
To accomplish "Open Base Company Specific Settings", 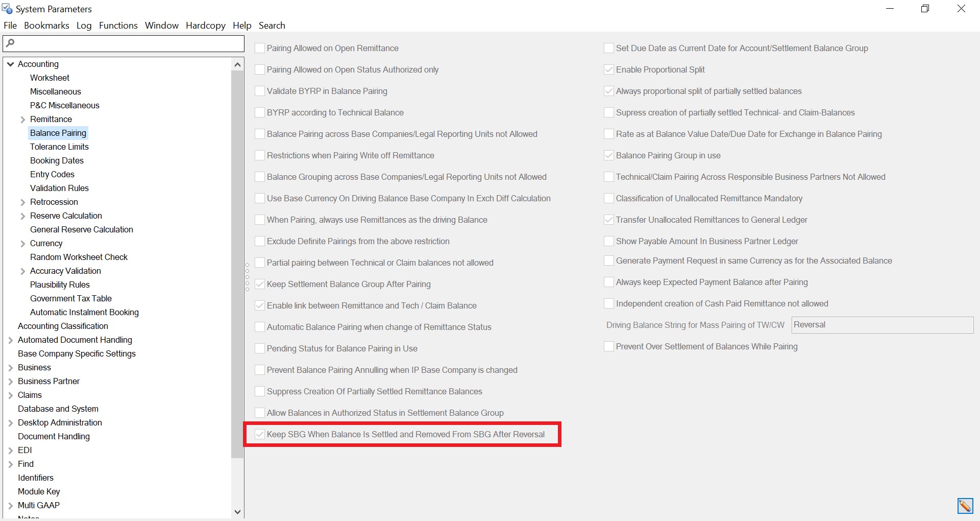I will (77, 353).
